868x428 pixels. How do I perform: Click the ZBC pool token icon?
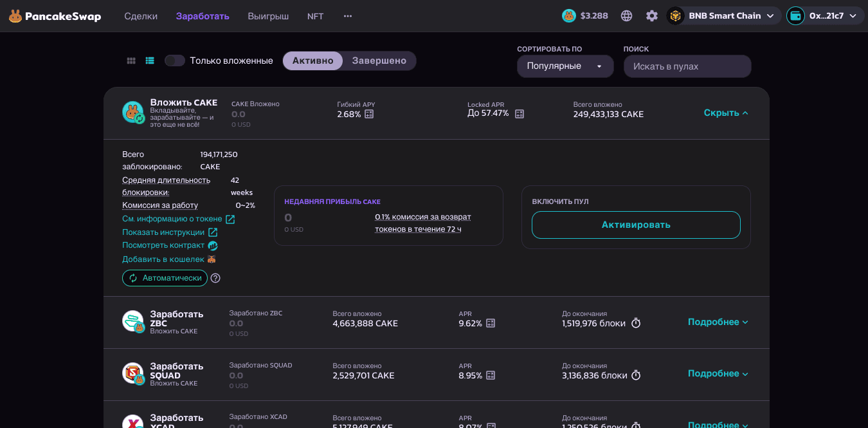[133, 321]
